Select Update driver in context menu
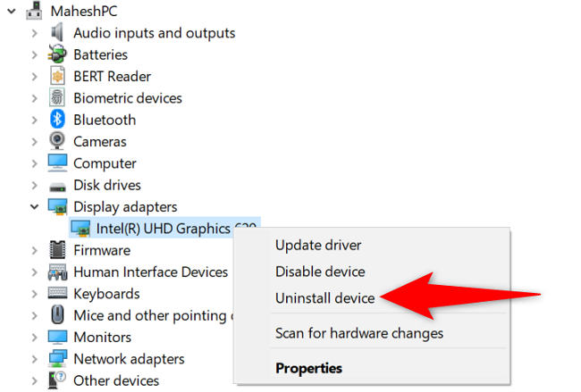Image resolution: width=581 pixels, height=392 pixels. point(318,245)
